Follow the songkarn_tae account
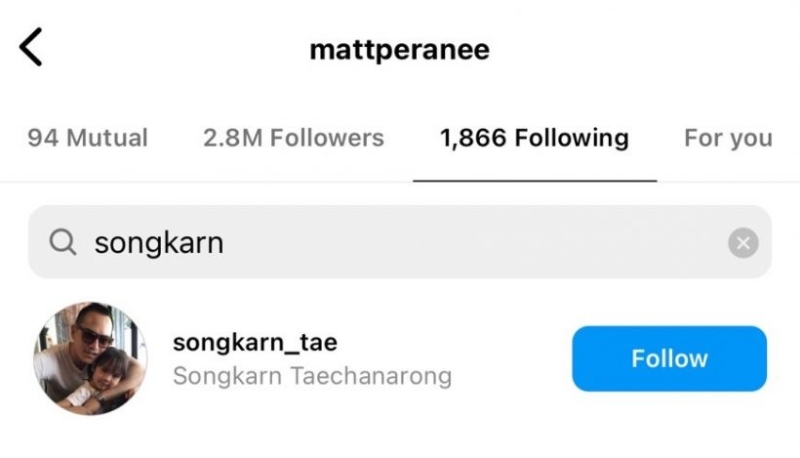Viewport: 800px width, 458px height. [x=669, y=359]
